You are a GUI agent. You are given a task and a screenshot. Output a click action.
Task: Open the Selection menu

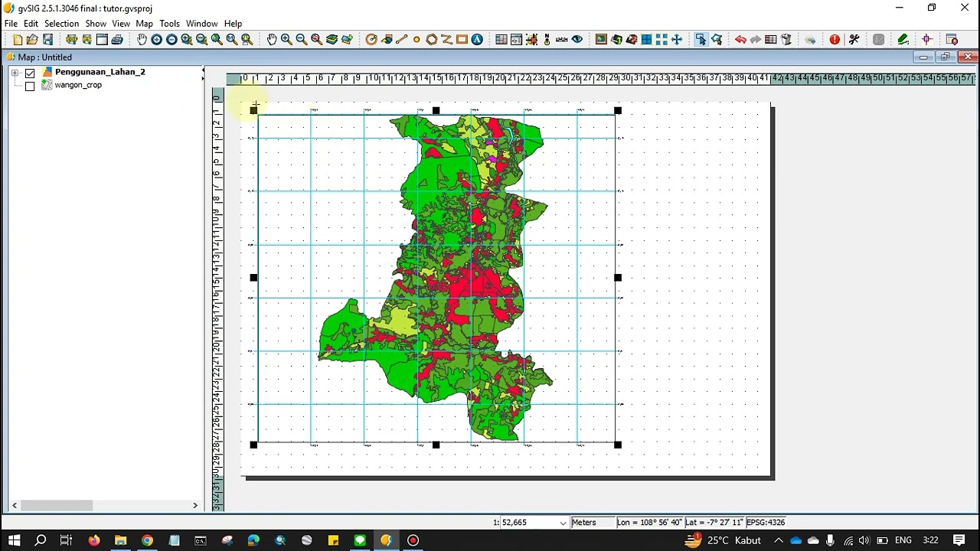coord(61,24)
